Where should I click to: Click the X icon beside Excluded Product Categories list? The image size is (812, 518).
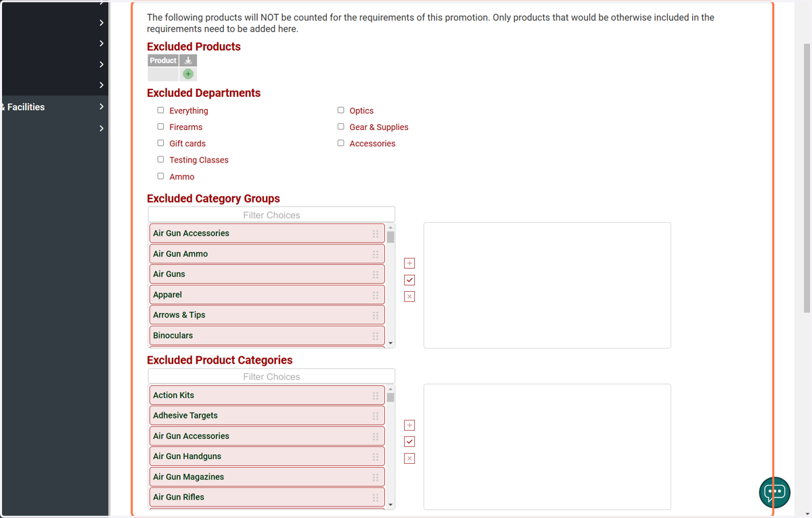click(409, 458)
